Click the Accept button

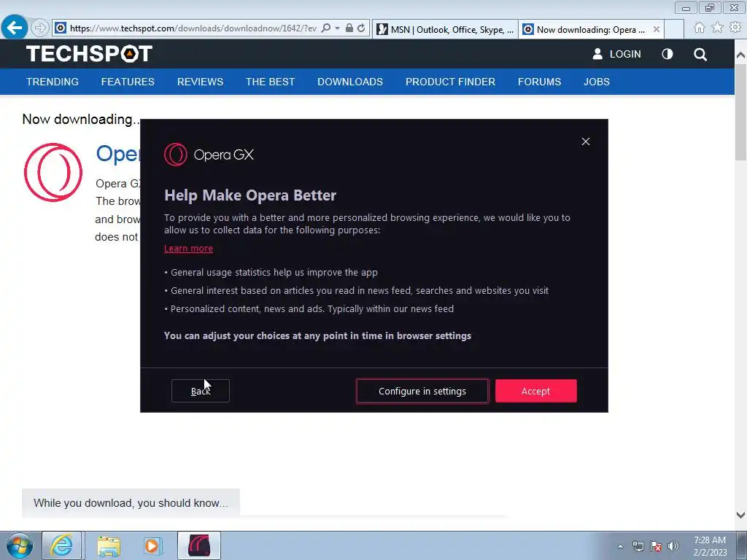point(535,391)
